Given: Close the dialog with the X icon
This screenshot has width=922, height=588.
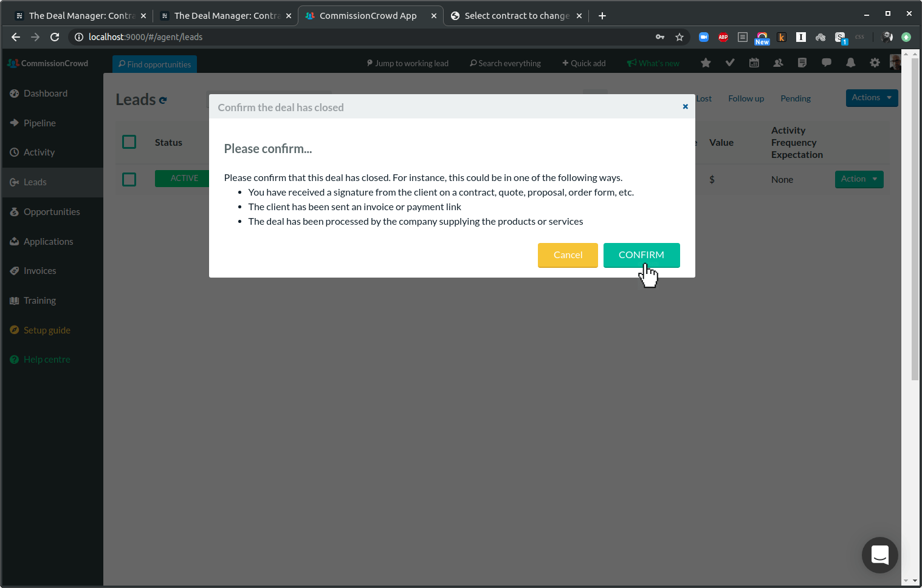Looking at the screenshot, I should pos(685,107).
